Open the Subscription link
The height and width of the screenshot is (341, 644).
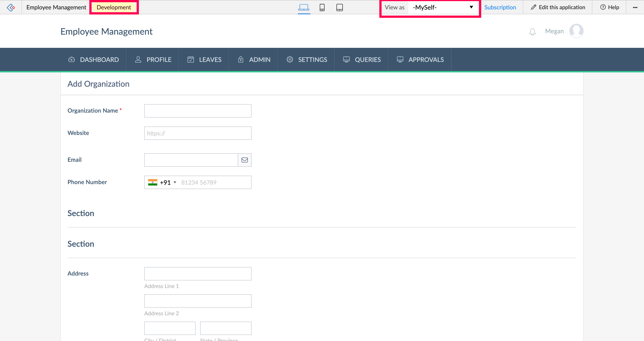[x=500, y=7]
